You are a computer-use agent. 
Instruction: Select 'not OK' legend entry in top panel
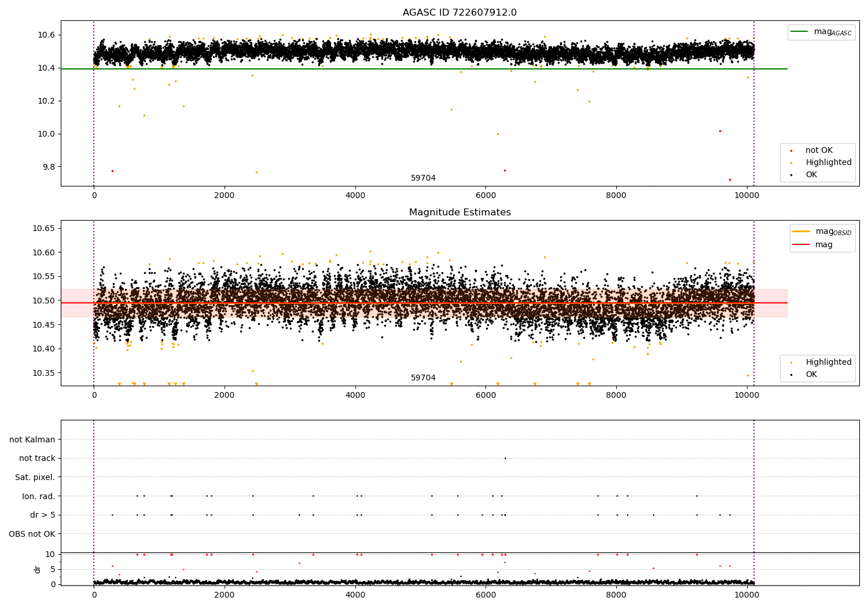pos(819,151)
